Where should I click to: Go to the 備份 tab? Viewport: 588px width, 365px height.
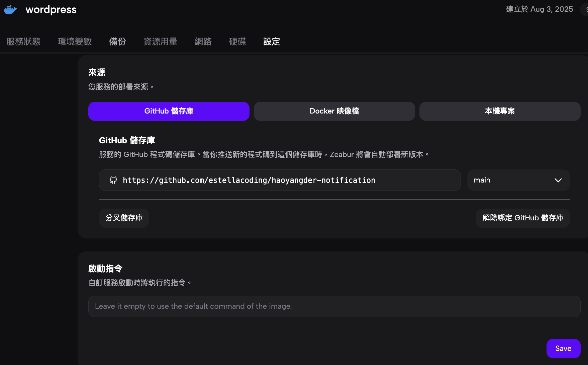[x=118, y=42]
